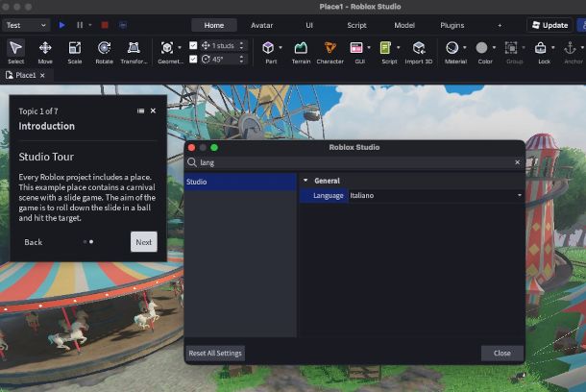Screen dimensions: 586x392
Task: Go Back in the Studio Tour
Action: tap(34, 242)
